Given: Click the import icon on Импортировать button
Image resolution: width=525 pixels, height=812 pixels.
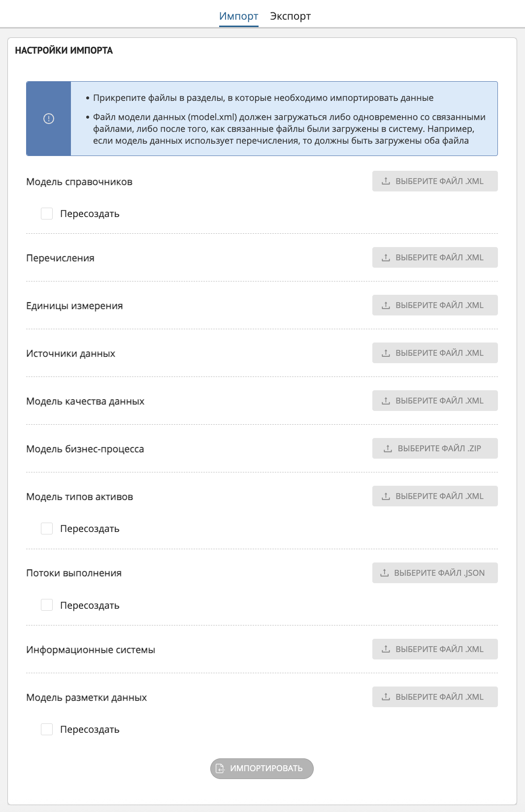Looking at the screenshot, I should tap(221, 768).
